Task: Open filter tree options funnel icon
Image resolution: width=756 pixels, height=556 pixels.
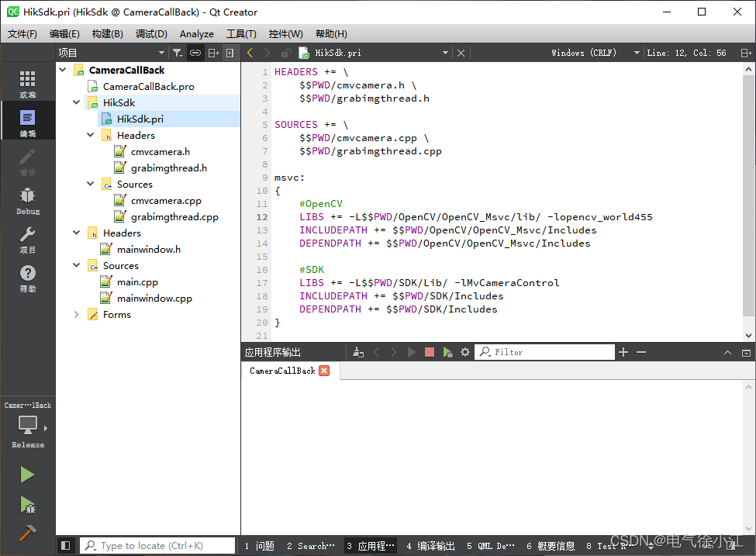Action: [x=178, y=53]
